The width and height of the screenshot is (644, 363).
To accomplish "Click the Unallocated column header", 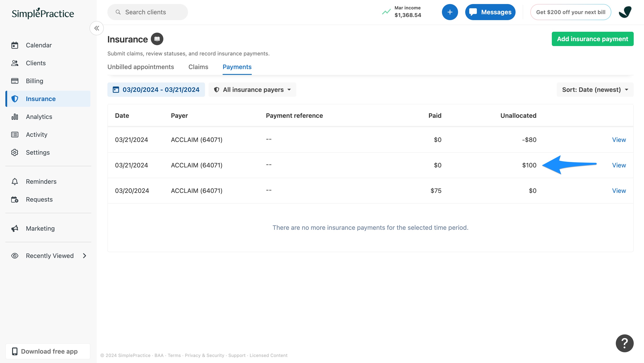I will 518,116.
